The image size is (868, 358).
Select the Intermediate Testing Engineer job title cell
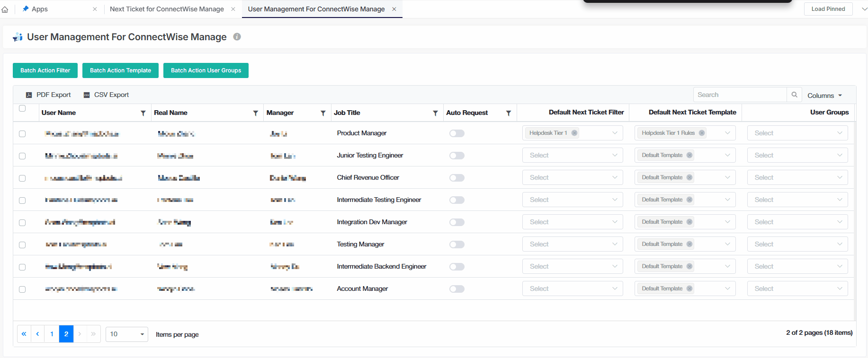379,200
